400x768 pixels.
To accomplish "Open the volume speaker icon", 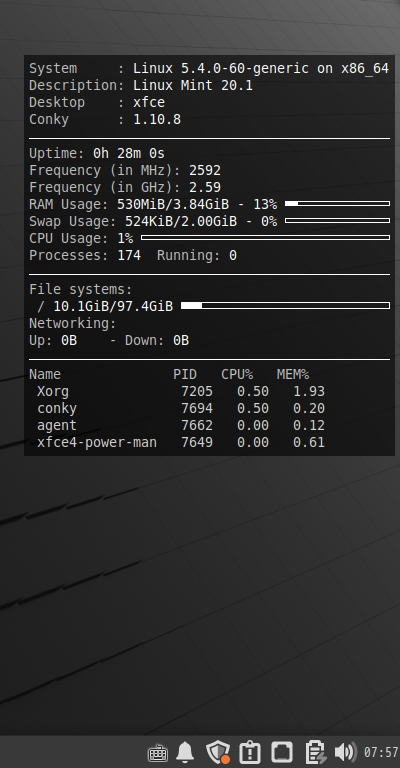I will 346,752.
